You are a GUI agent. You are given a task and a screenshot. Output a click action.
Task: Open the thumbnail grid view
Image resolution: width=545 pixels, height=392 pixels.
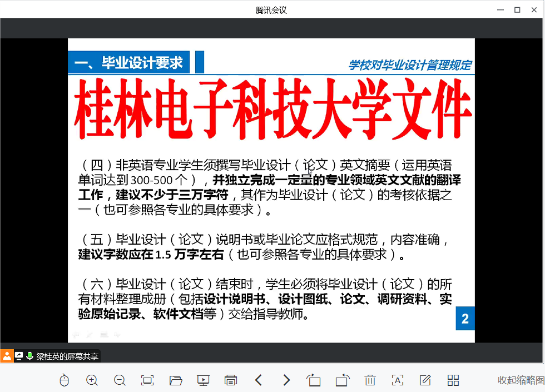453,380
